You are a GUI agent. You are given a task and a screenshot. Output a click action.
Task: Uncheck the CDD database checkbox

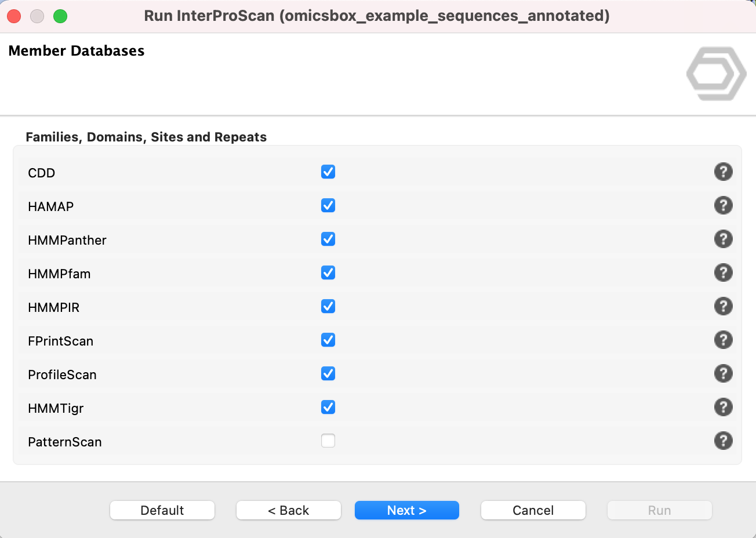tap(328, 172)
